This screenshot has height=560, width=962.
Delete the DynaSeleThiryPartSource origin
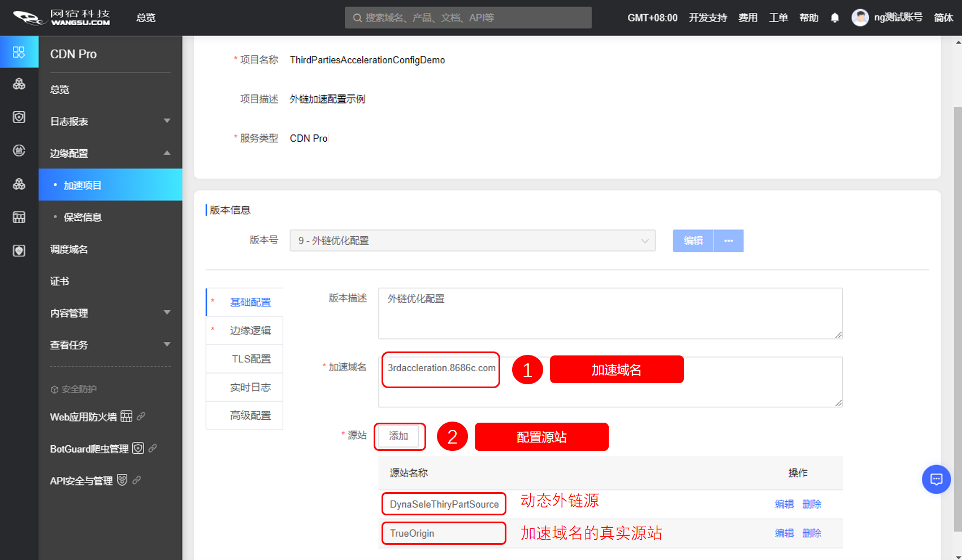point(812,504)
